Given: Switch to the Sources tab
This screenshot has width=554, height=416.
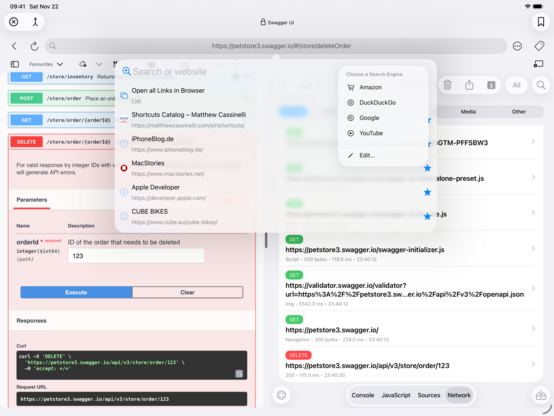Looking at the screenshot, I should tap(429, 395).
